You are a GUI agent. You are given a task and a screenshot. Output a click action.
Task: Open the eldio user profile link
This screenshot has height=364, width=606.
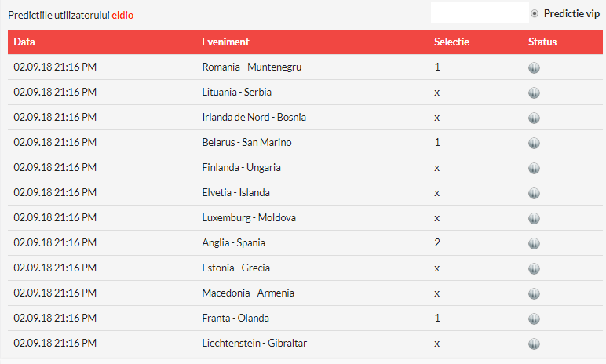pyautogui.click(x=123, y=15)
